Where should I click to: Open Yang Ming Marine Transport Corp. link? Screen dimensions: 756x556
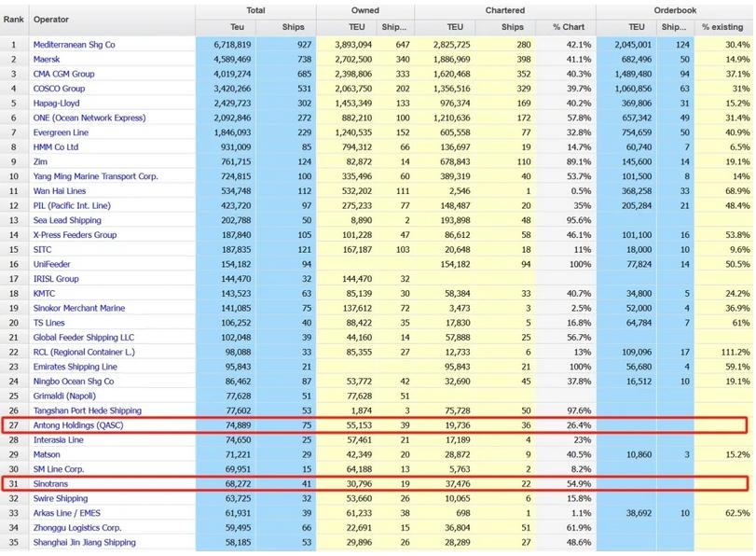[x=95, y=176]
